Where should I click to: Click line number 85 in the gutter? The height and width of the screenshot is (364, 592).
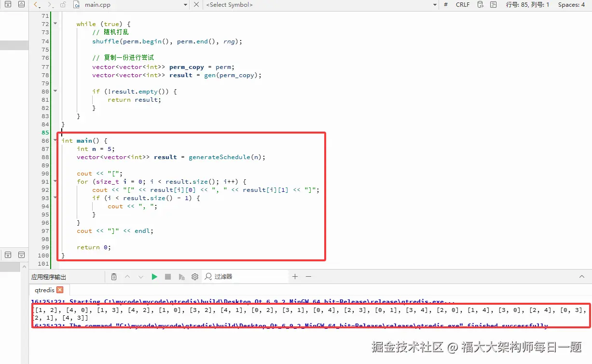pos(45,133)
